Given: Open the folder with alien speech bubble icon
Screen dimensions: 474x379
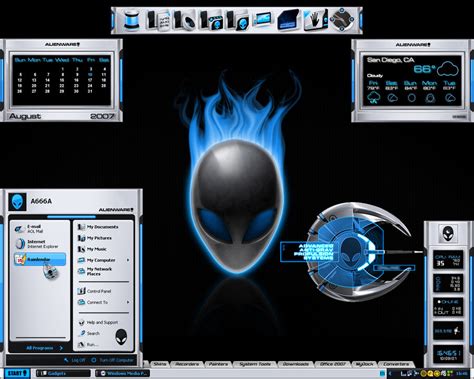Looking at the screenshot, I should pyautogui.click(x=238, y=20).
